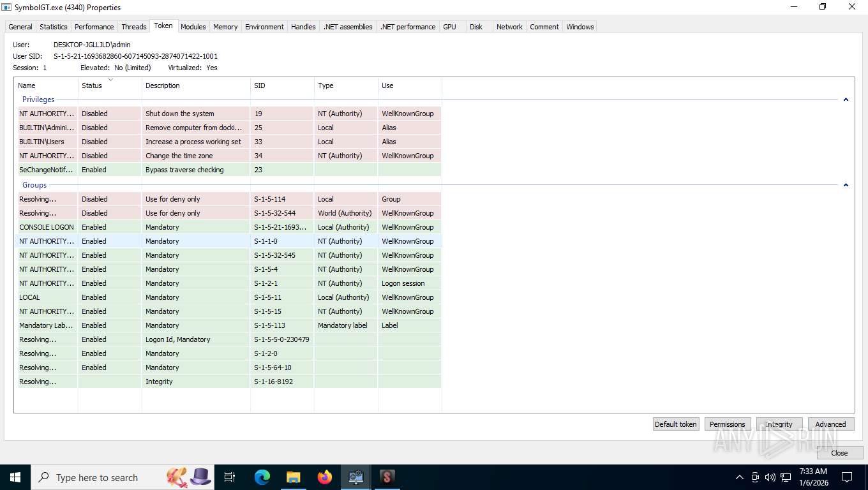The image size is (868, 490).
Task: Sort by the Description column header
Action: 196,85
